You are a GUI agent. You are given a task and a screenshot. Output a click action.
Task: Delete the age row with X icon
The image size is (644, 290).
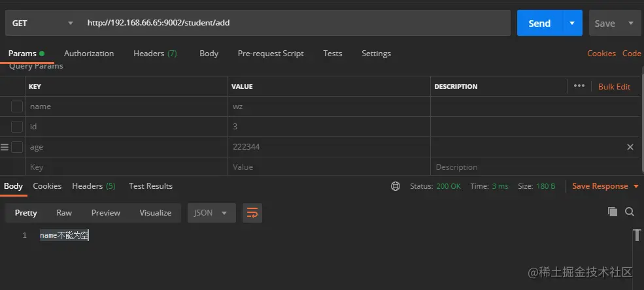(x=630, y=147)
